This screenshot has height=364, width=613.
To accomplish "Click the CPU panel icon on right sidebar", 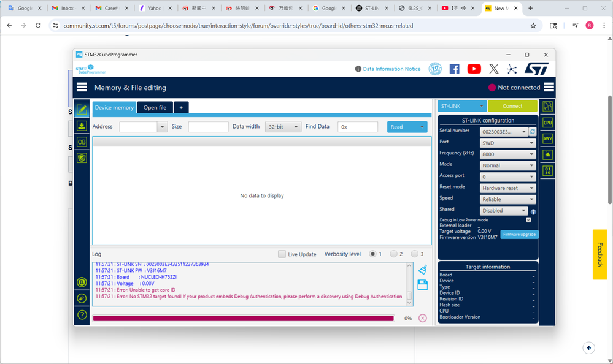I will (548, 122).
